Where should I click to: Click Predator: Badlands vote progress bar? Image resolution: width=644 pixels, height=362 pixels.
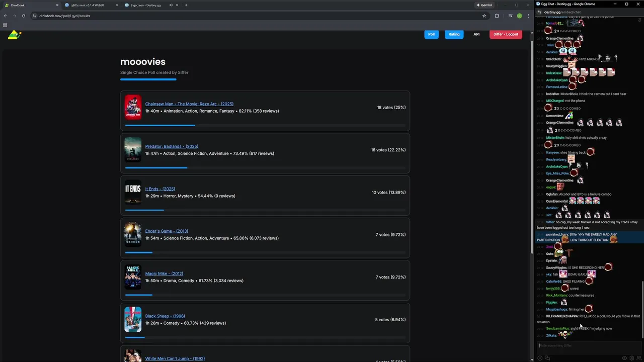click(265, 167)
